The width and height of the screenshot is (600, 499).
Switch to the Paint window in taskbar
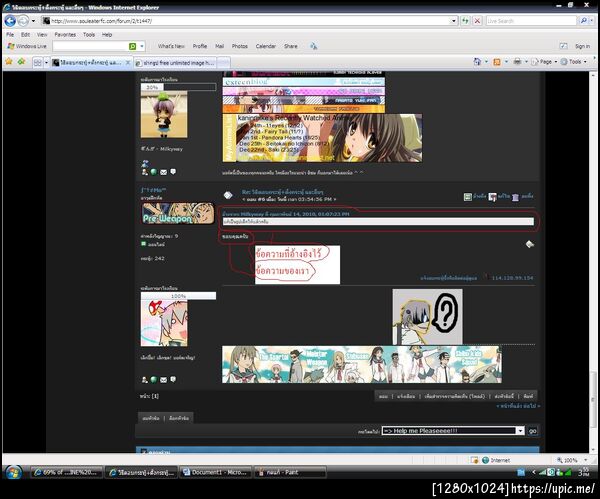(290, 473)
